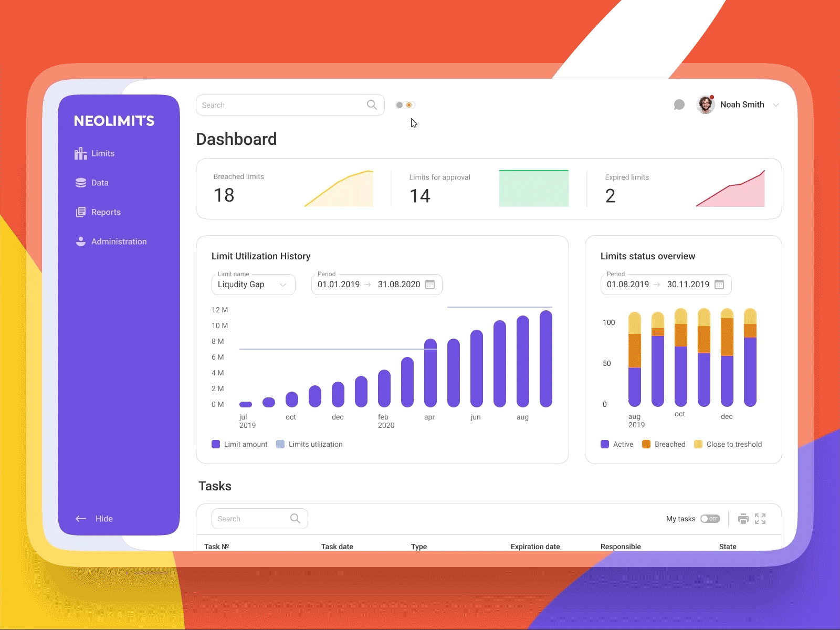
Task: Open the Limit name dropdown showing Liqudity Gap
Action: [253, 285]
